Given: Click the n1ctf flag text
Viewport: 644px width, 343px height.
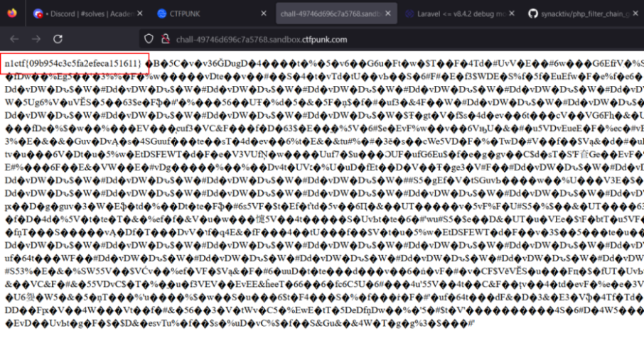Looking at the screenshot, I should pos(73,64).
